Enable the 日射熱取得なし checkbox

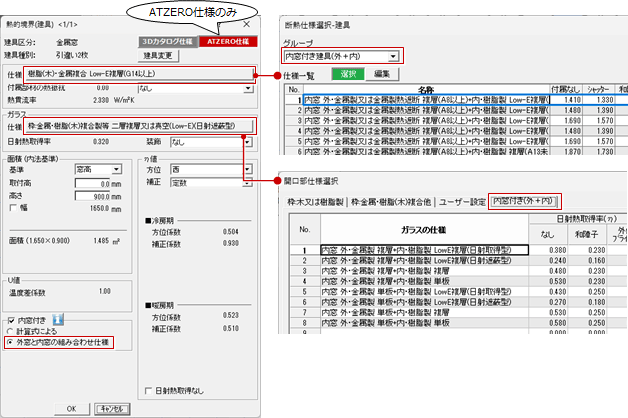(x=148, y=389)
